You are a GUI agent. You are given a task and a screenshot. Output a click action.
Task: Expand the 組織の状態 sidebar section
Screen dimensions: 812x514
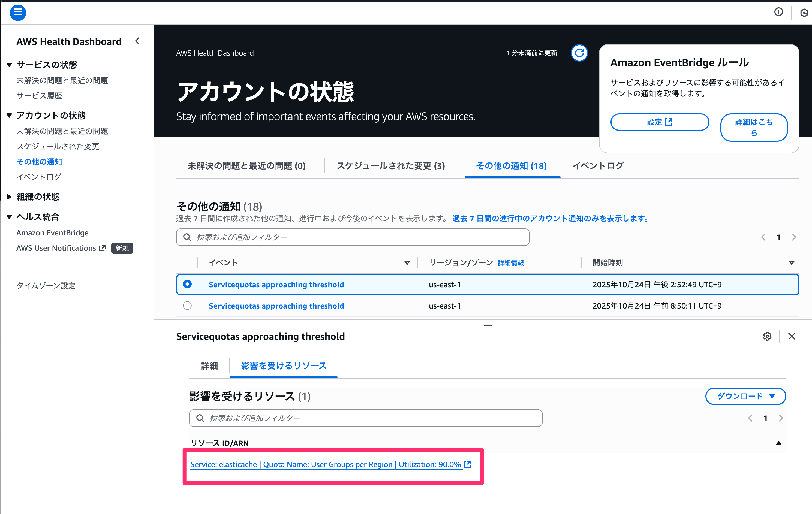click(9, 197)
